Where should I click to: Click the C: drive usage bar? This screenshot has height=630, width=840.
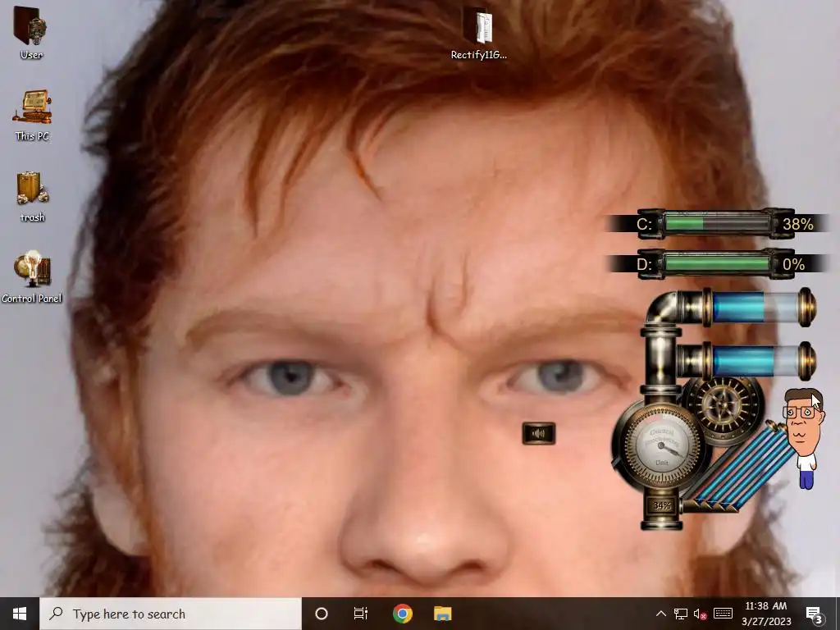pos(716,223)
